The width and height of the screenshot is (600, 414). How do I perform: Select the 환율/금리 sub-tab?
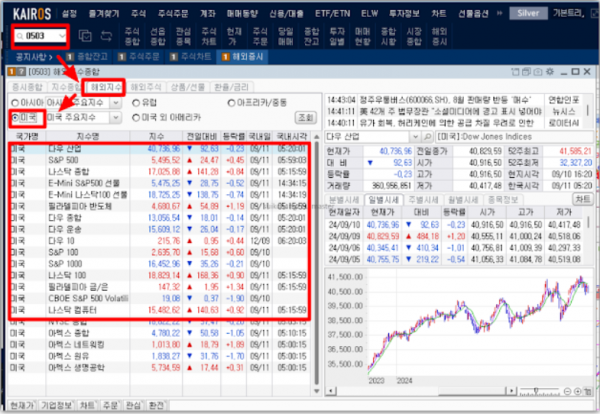coord(232,87)
